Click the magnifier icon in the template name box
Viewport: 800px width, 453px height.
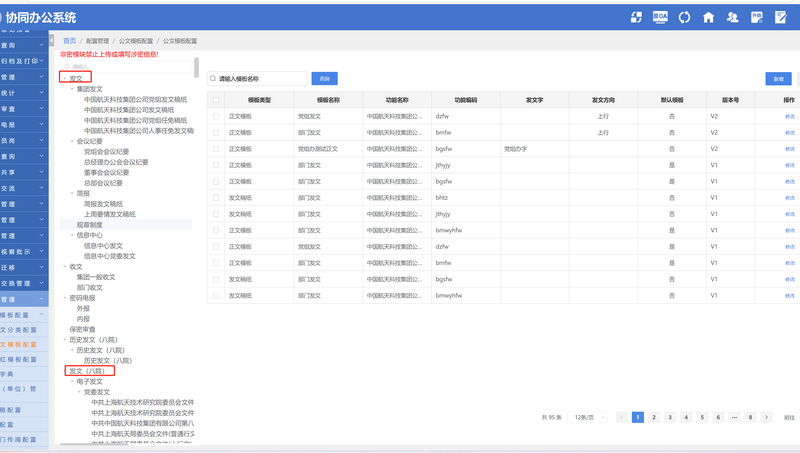[x=213, y=79]
